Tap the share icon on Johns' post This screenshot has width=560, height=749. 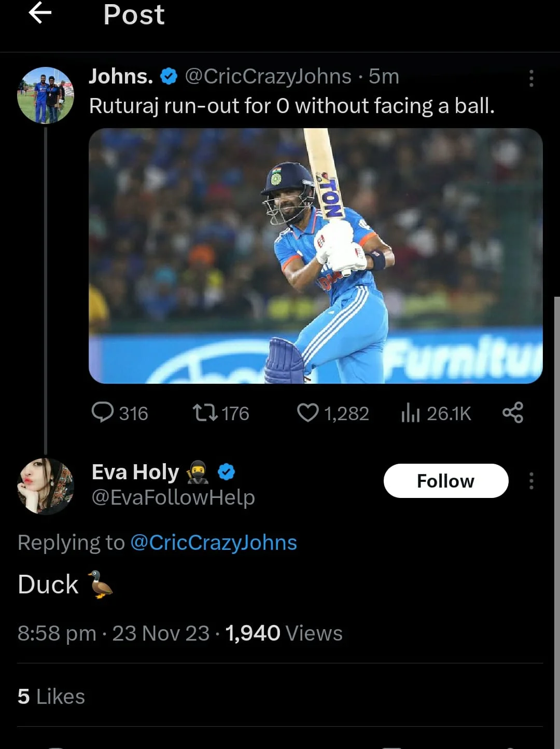pos(513,413)
